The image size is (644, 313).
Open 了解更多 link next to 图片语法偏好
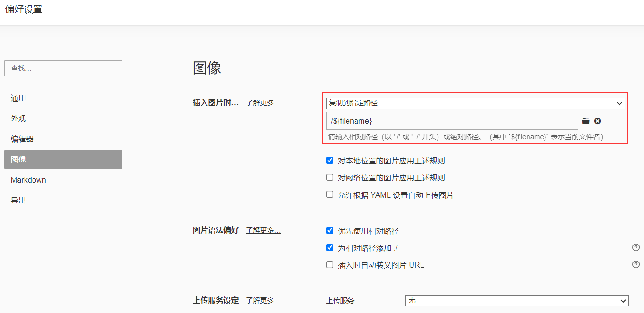pyautogui.click(x=264, y=230)
